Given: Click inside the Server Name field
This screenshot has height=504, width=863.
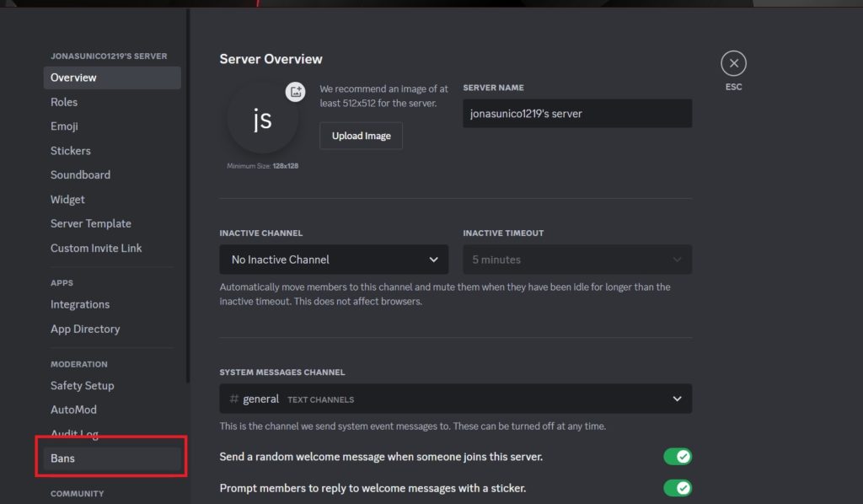Looking at the screenshot, I should [576, 113].
